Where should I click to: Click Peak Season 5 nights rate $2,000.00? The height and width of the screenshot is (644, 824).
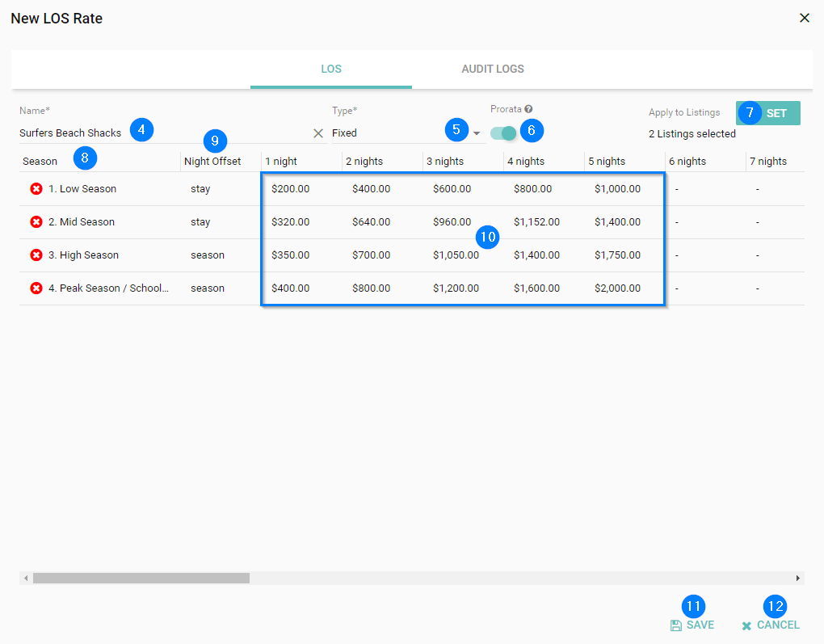(x=617, y=288)
